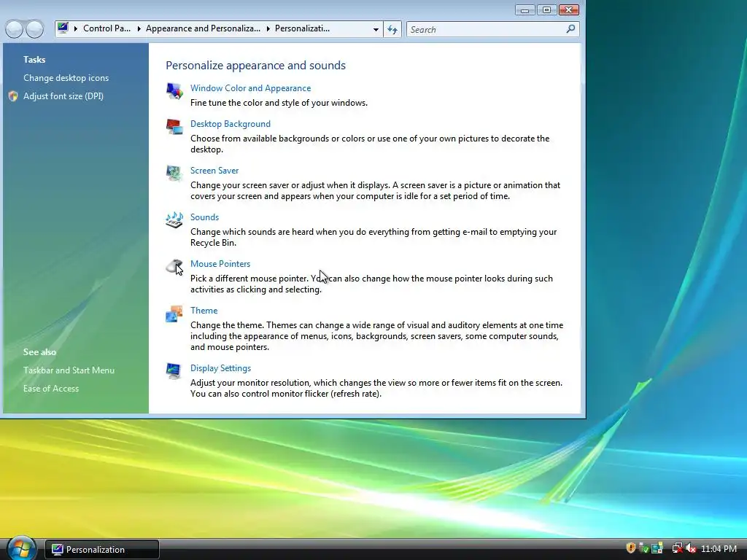This screenshot has height=560, width=747.
Task: Open the address bar history dropdown
Action: tap(376, 29)
